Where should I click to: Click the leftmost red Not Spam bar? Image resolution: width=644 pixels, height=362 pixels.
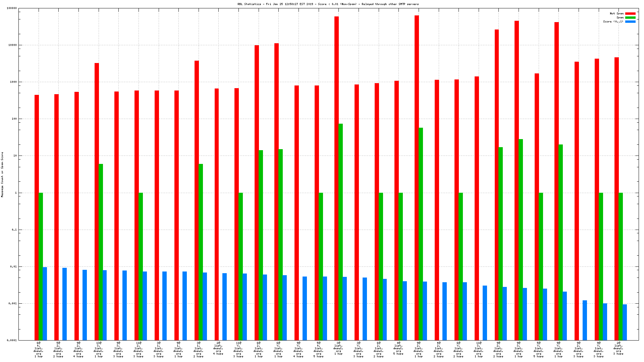[x=37, y=217]
